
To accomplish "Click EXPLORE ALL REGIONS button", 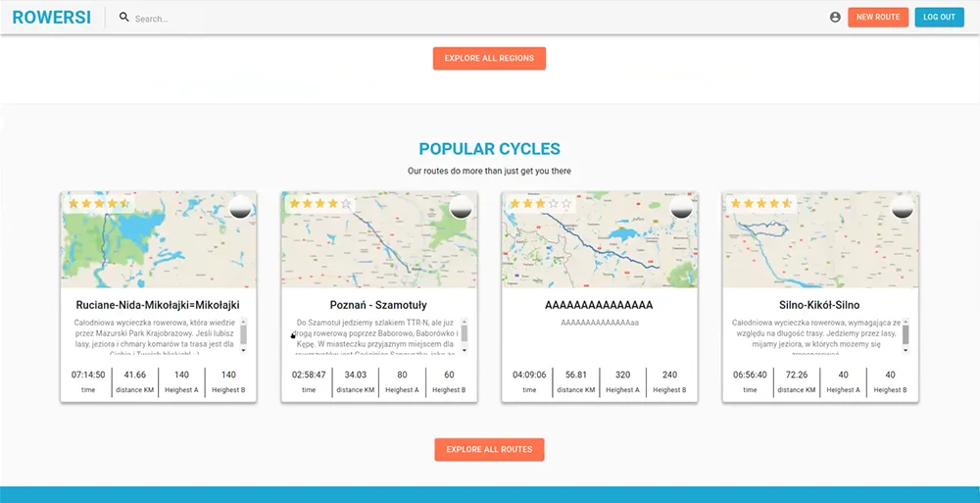I will coord(489,58).
